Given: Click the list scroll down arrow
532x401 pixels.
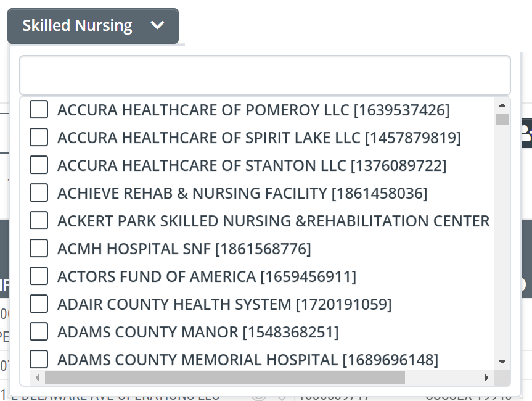Looking at the screenshot, I should point(502,362).
